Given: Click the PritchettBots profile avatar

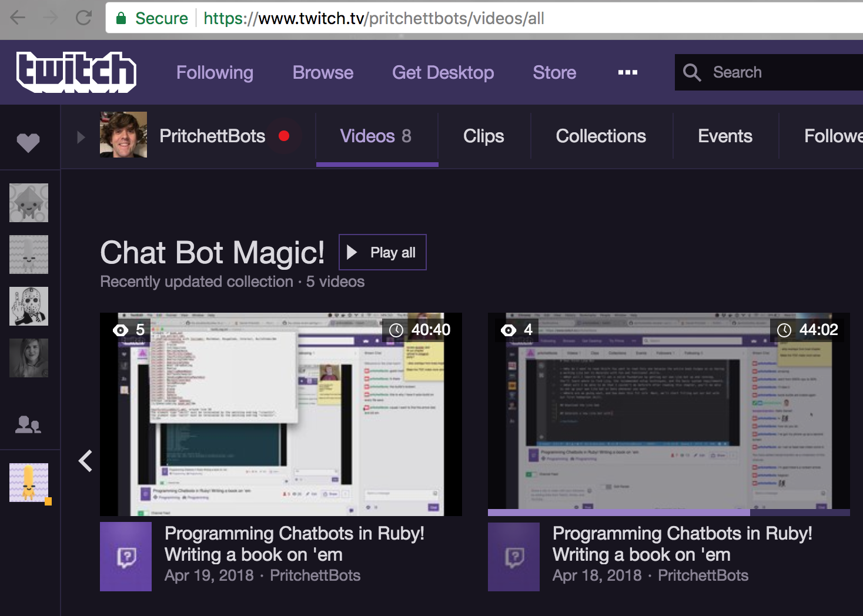Looking at the screenshot, I should (123, 135).
